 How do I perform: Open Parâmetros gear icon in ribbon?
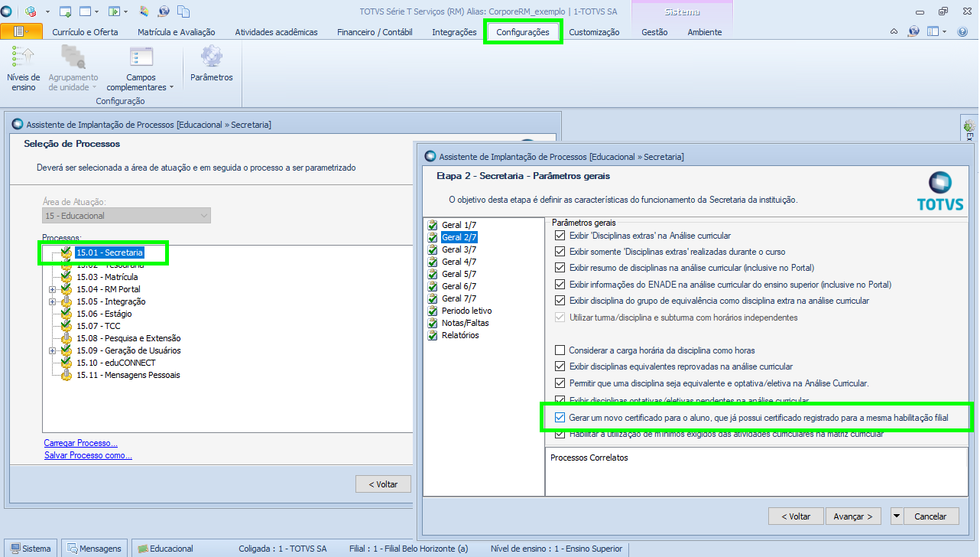pos(212,57)
